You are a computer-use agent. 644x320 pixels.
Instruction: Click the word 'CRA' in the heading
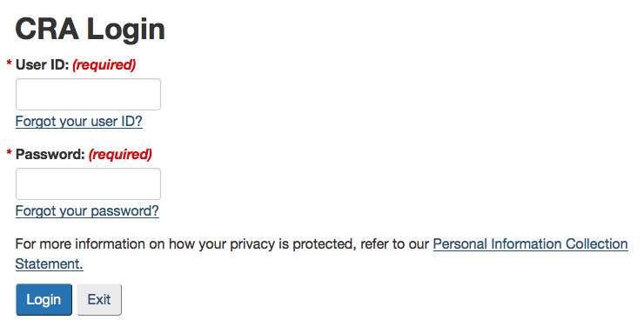(47, 29)
